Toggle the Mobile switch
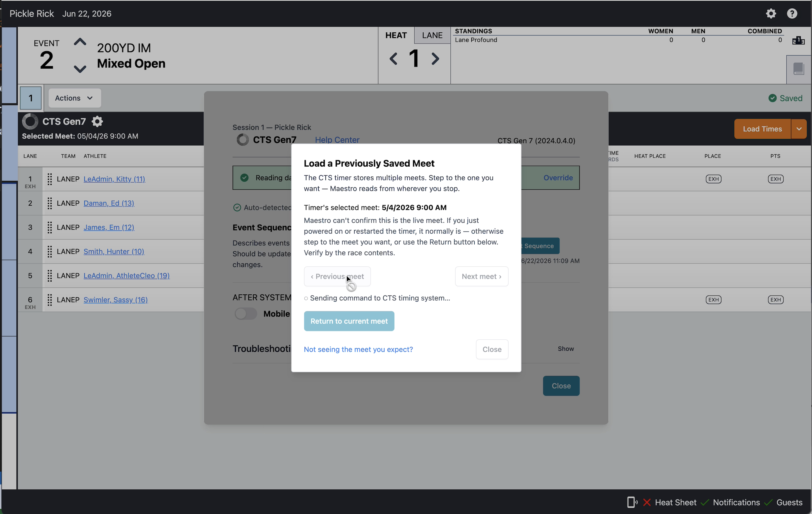812x514 pixels. 246,314
